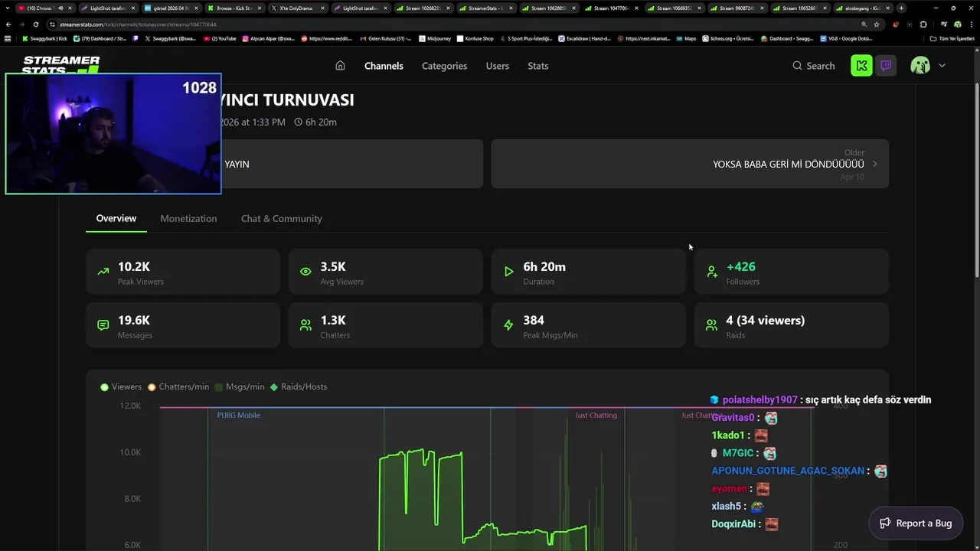
Task: Go to the StreamerStats home icon
Action: tap(340, 66)
